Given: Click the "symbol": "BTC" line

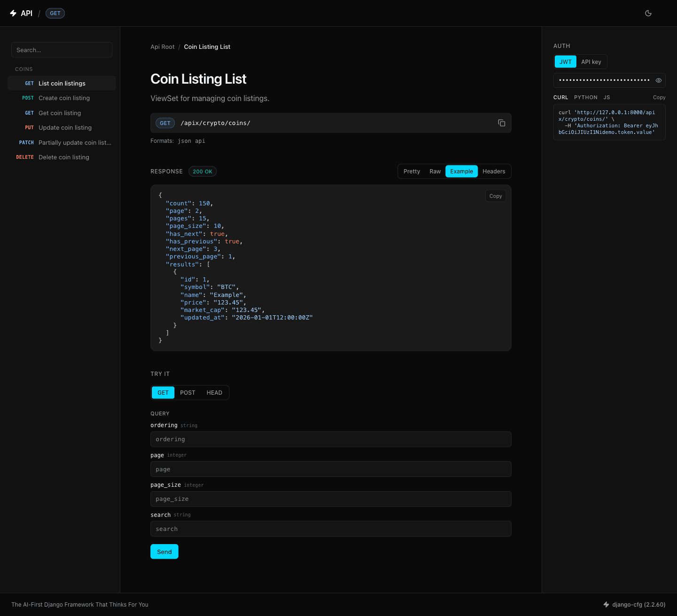Looking at the screenshot, I should click(210, 287).
